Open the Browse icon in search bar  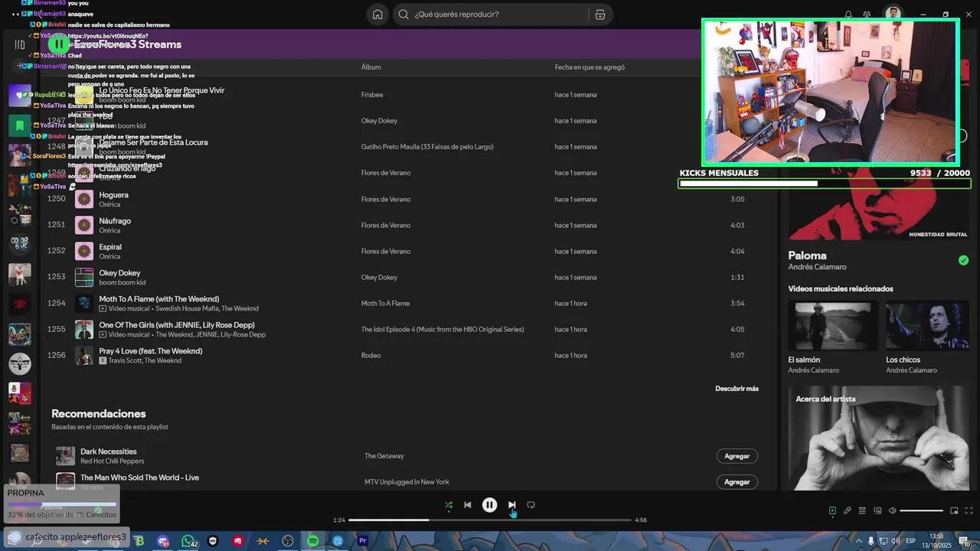600,15
